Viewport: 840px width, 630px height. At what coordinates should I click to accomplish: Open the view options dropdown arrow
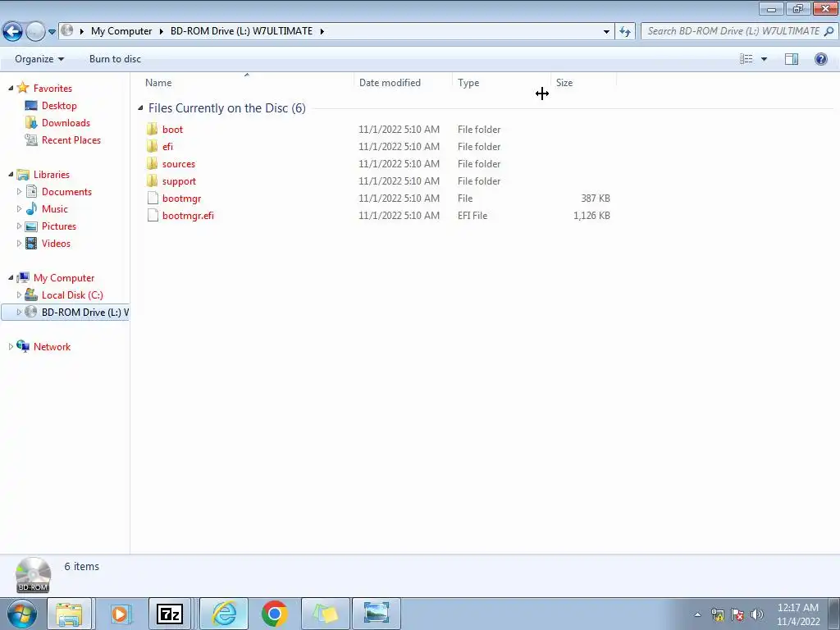click(764, 59)
